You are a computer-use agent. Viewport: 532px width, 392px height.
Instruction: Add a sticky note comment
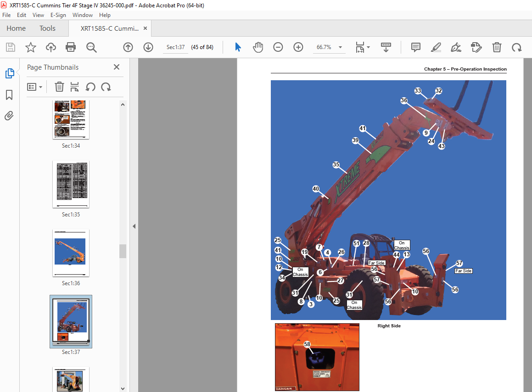415,47
